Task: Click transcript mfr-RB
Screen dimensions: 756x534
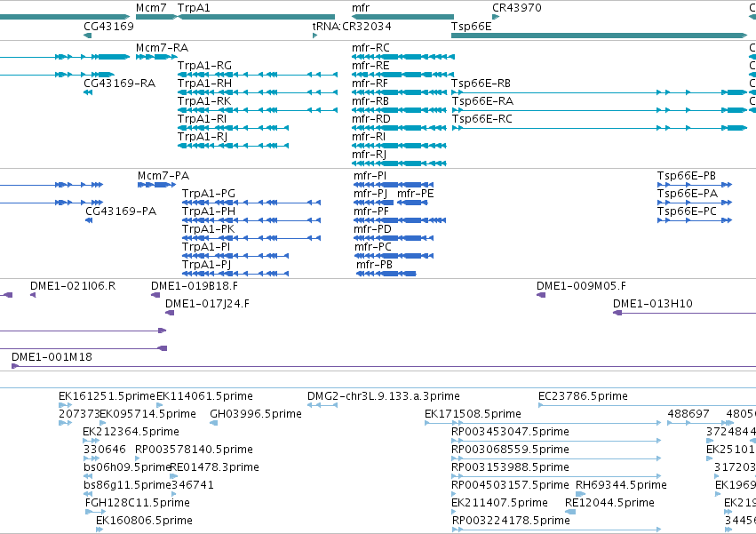Action: click(x=399, y=110)
